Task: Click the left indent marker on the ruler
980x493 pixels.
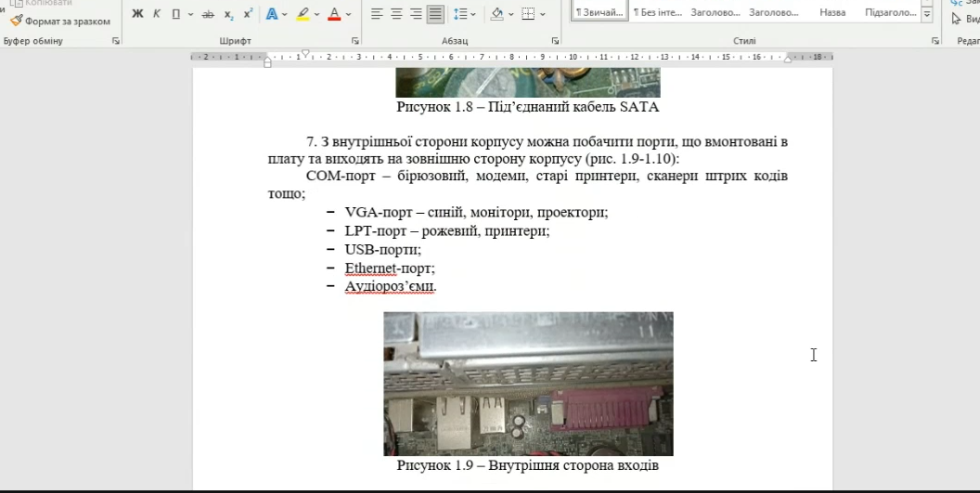Action: click(268, 63)
